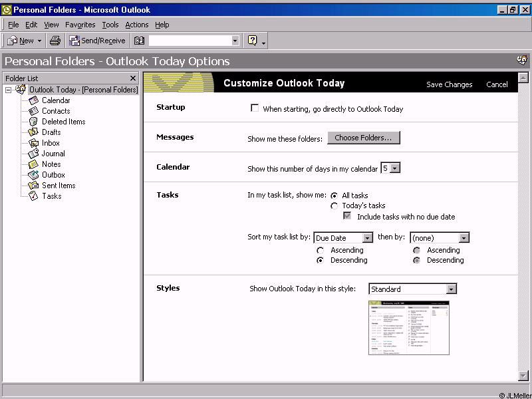Click the Contacts folder icon
The image size is (532, 399).
[34, 111]
